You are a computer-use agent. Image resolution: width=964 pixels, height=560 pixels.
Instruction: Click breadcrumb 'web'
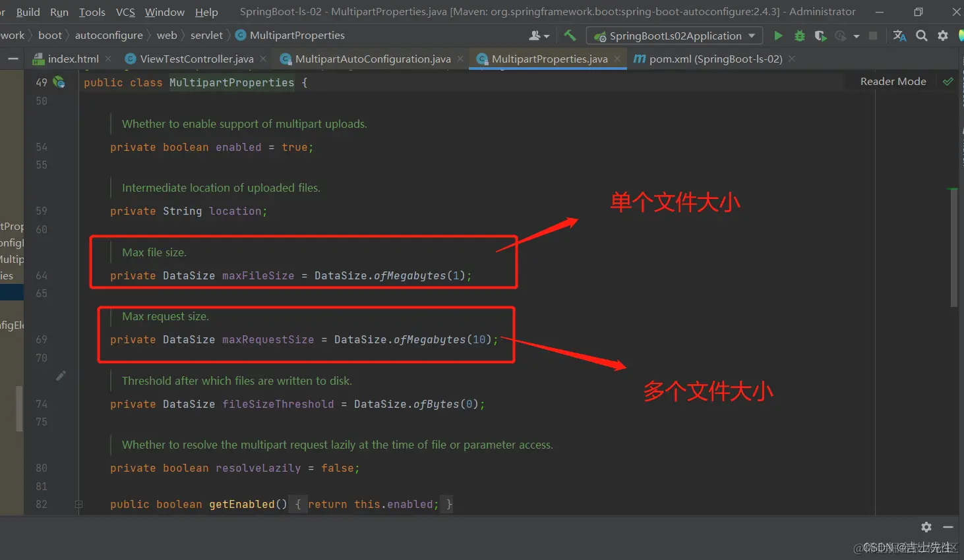[x=167, y=35]
